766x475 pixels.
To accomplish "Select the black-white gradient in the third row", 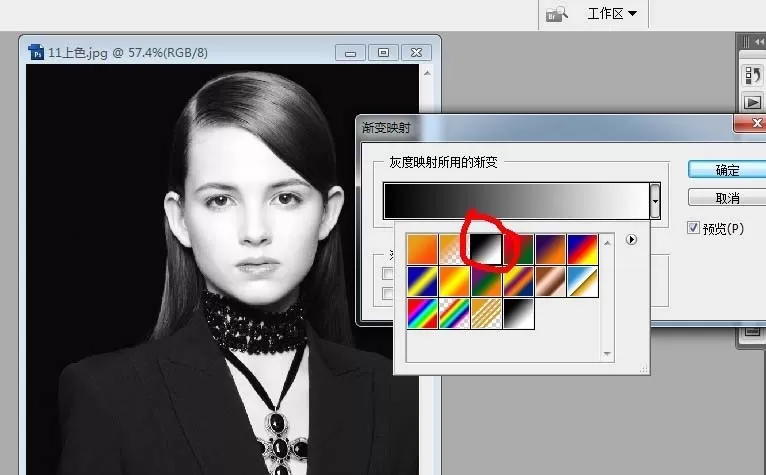I will 518,314.
